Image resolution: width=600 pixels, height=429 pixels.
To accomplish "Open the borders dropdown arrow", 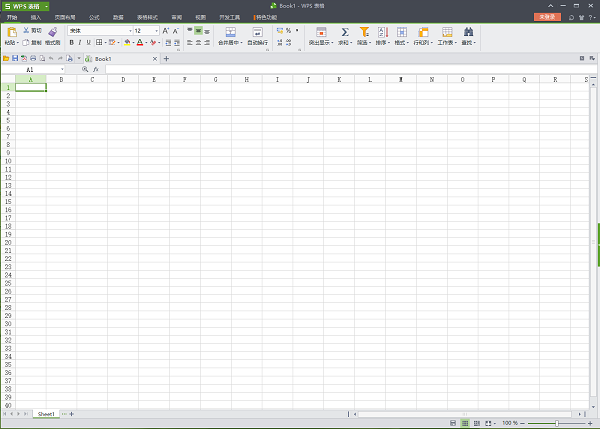I will click(106, 42).
